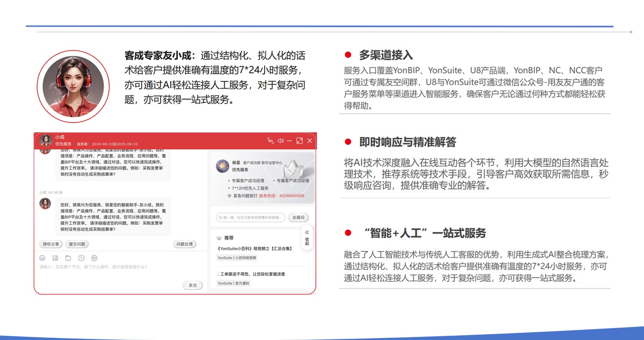Minimize the 小成 chat window

(290, 141)
